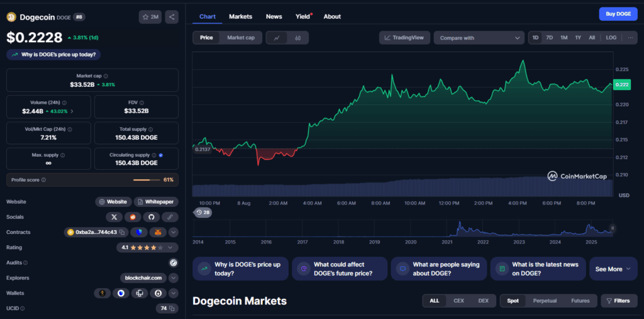Copy the UCID value 74

pyautogui.click(x=172, y=308)
